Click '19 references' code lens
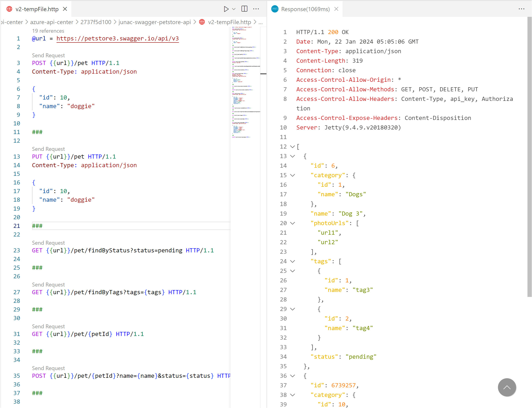 tap(48, 31)
